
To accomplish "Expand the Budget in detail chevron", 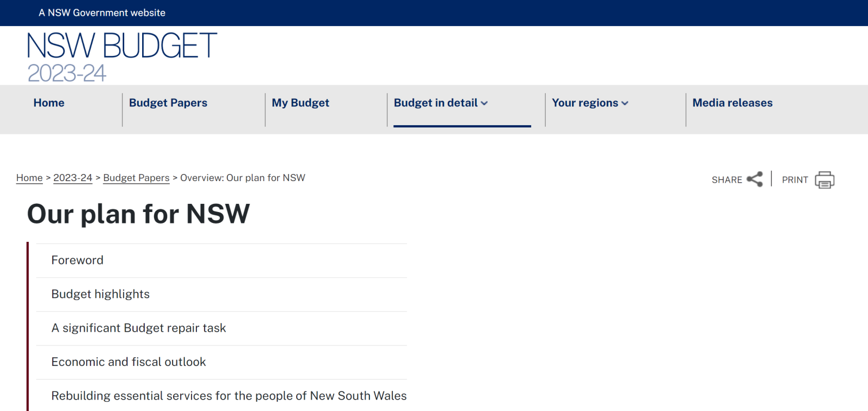I will (x=484, y=104).
